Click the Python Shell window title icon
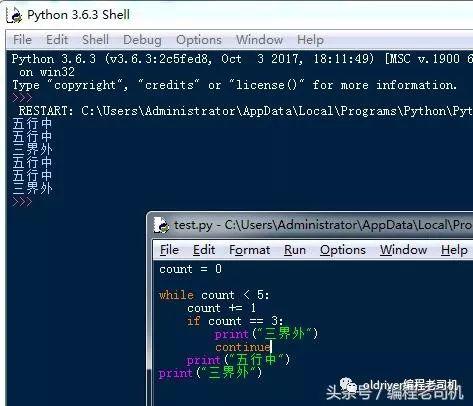473x406 pixels. click(x=14, y=15)
